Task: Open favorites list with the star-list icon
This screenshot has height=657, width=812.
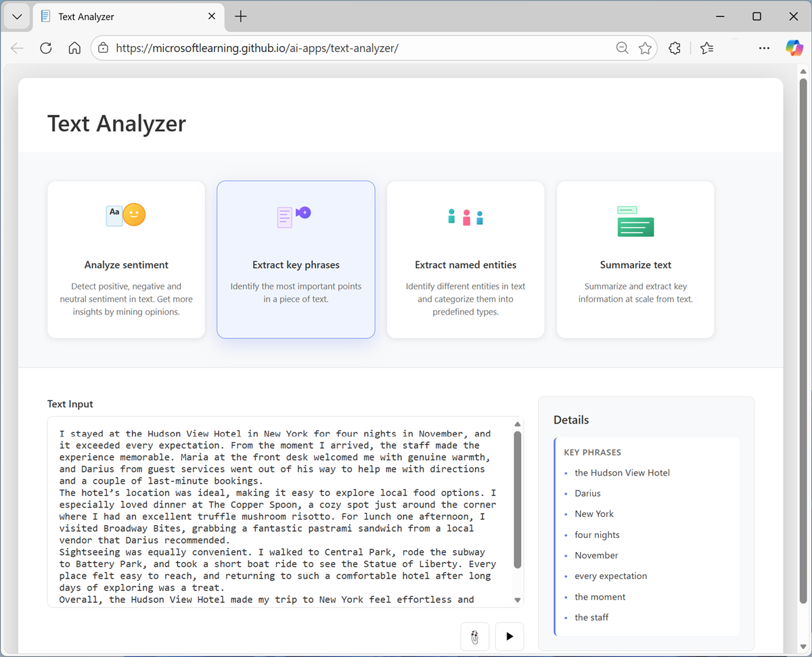Action: point(706,47)
